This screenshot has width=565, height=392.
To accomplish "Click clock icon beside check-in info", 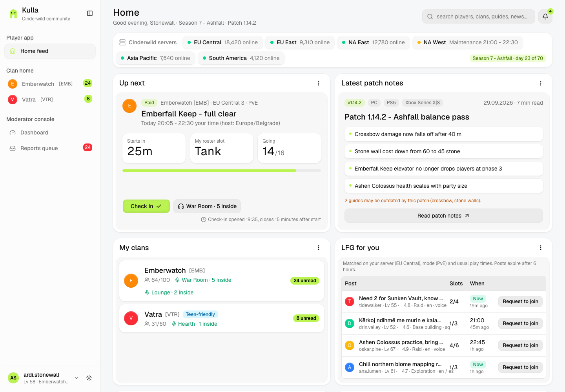I will point(204,220).
